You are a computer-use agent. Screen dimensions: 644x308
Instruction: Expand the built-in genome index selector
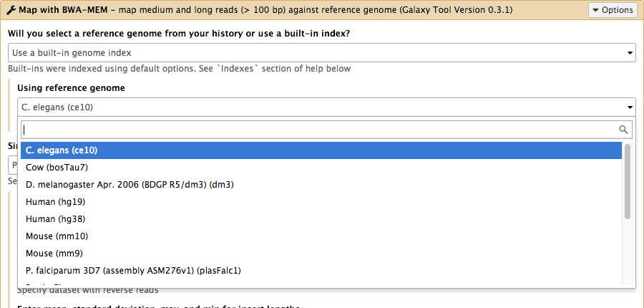click(321, 52)
